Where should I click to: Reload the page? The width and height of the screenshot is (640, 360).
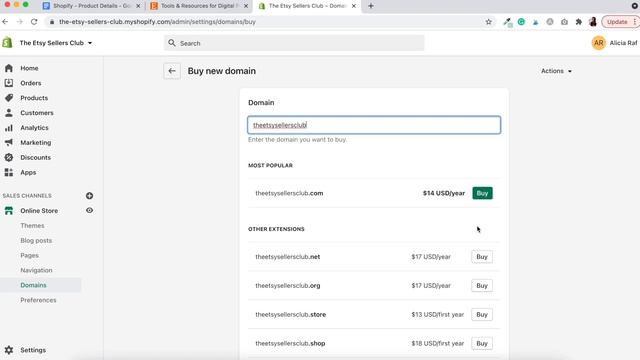34,22
